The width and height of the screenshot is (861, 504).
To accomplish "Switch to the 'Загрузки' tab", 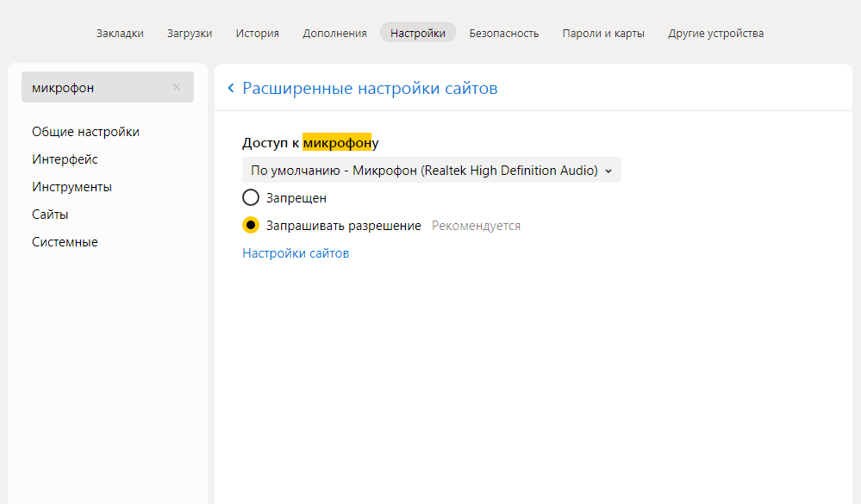I will [x=190, y=33].
